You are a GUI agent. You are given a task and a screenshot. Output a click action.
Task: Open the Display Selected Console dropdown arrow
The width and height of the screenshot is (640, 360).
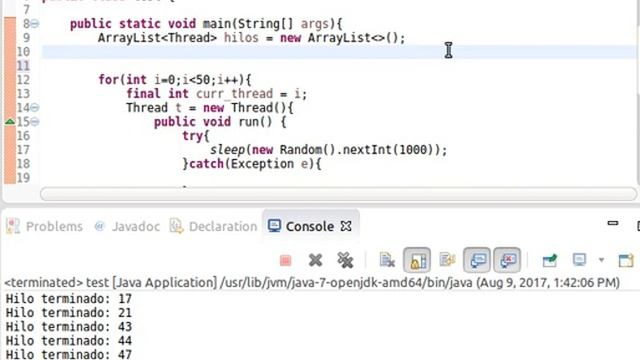pyautogui.click(x=601, y=260)
